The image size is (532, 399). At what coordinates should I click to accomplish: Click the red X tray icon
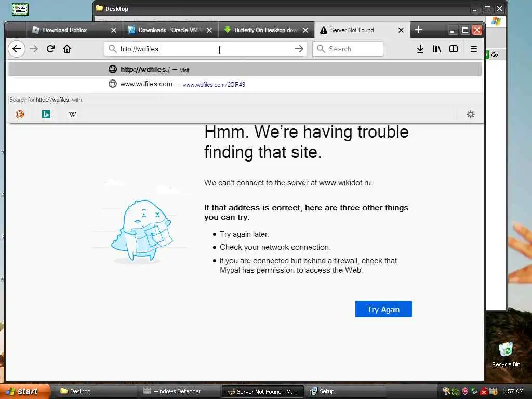(484, 392)
